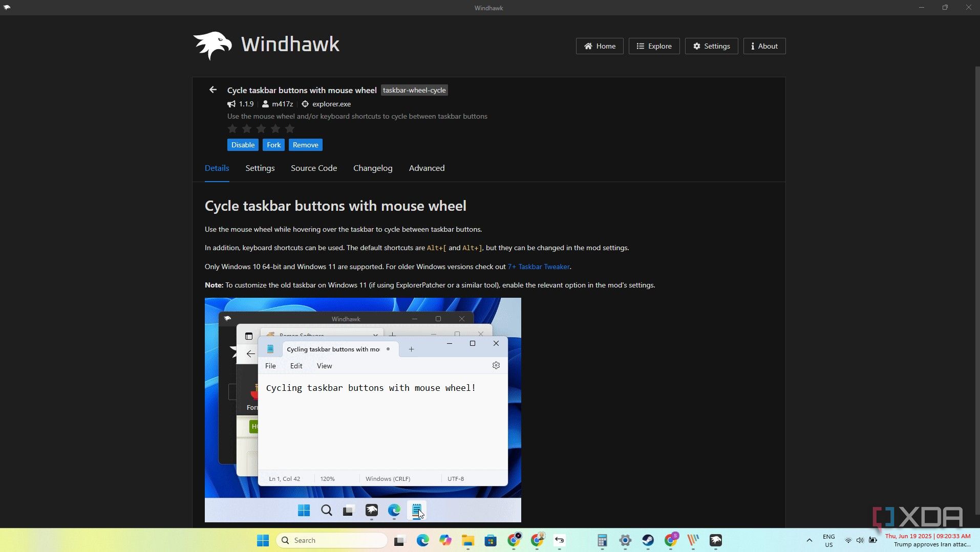Launch Microsoft Edge from taskbar
The image size is (980, 552).
(x=422, y=540)
